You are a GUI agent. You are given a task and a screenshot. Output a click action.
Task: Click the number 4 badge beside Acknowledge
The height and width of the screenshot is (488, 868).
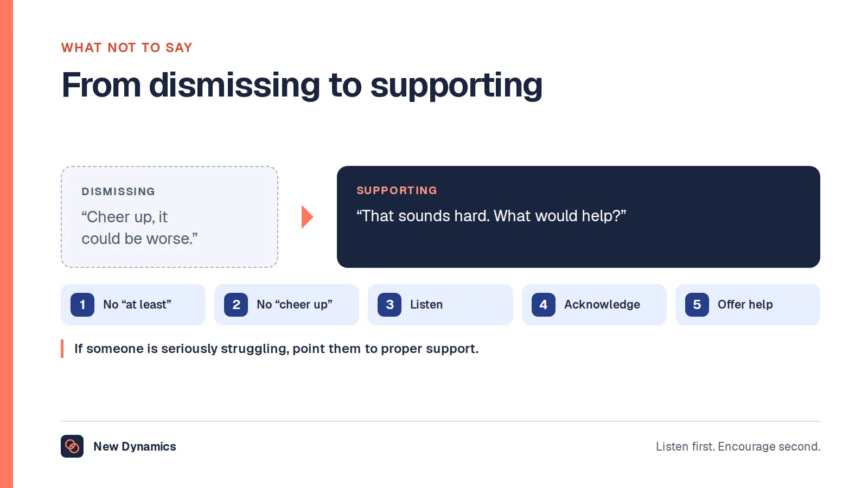tap(544, 305)
